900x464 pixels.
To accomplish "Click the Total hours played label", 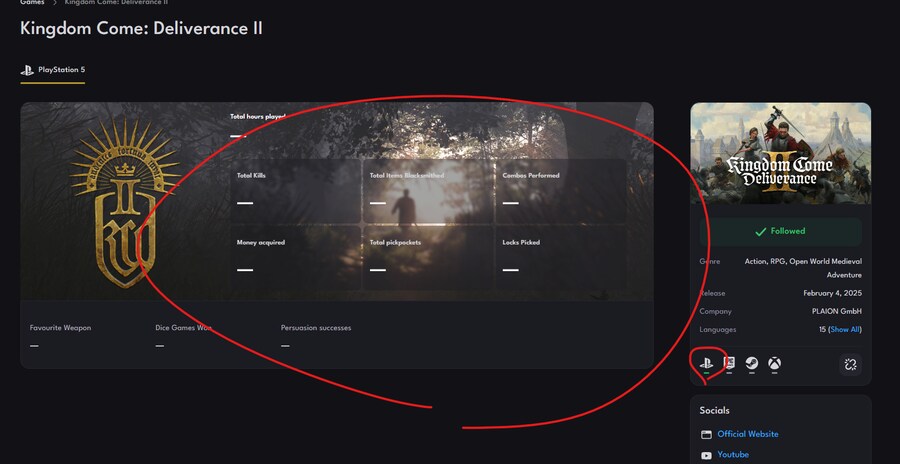I will (x=258, y=117).
